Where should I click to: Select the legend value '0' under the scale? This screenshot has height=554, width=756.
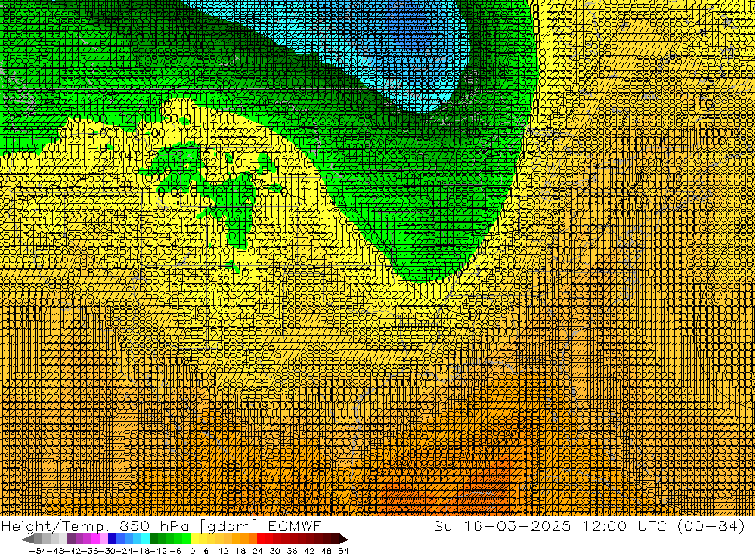click(192, 551)
